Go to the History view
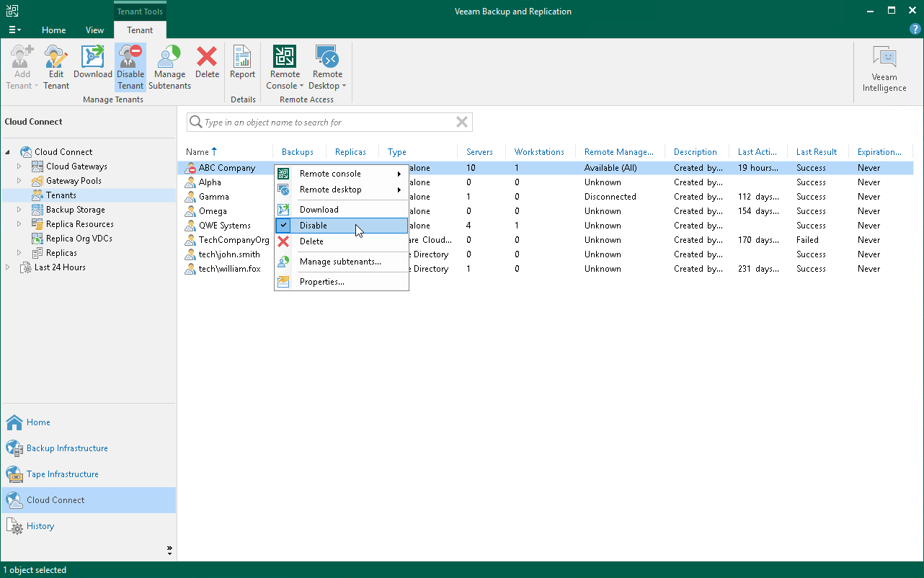The height and width of the screenshot is (578, 924). (40, 526)
